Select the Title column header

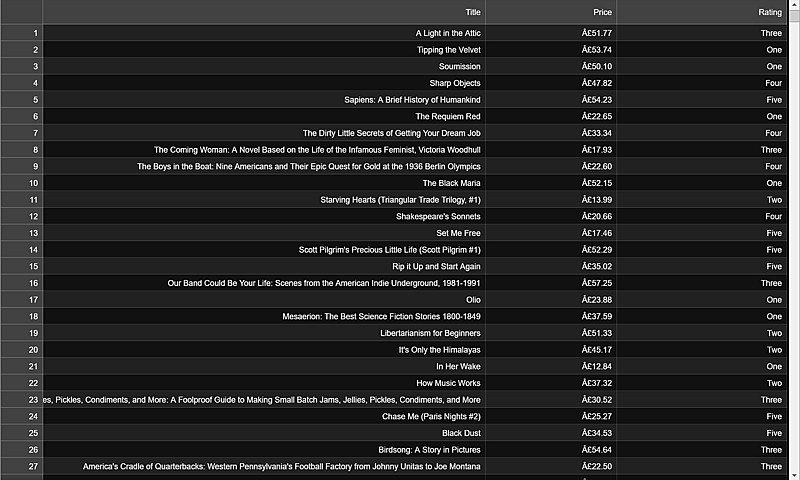click(x=264, y=12)
